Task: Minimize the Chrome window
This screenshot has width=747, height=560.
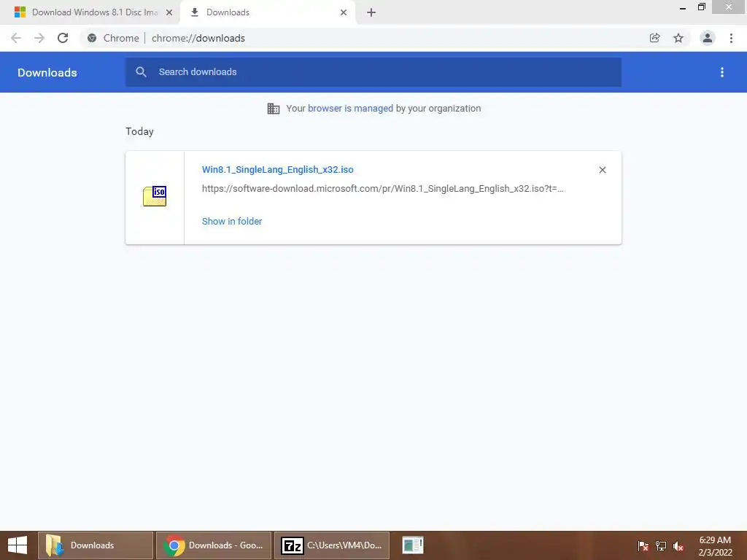Action: coord(683,7)
